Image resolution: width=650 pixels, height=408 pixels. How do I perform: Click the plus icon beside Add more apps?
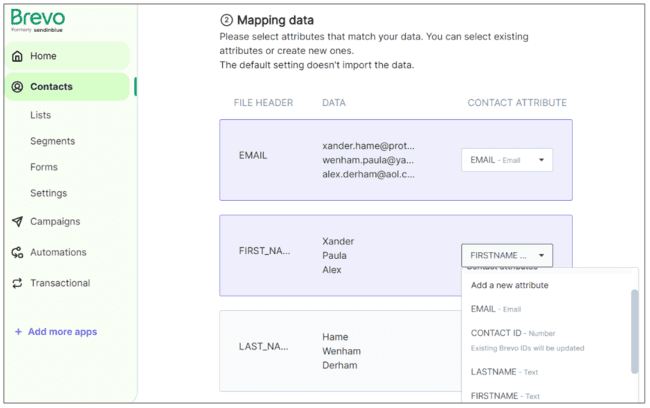tap(18, 332)
